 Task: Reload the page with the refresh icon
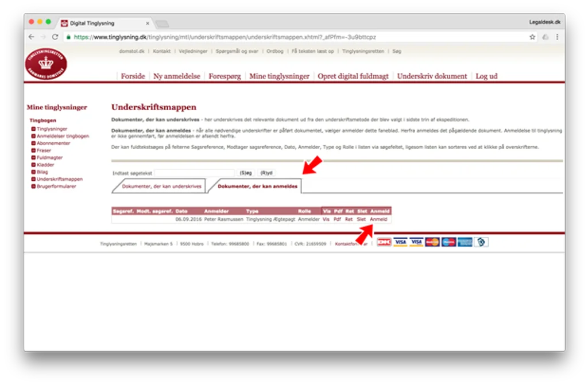[x=55, y=37]
